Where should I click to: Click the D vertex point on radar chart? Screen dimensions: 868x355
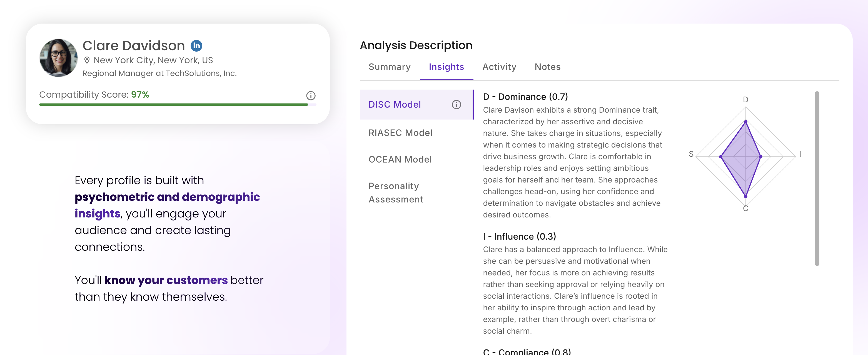point(745,122)
